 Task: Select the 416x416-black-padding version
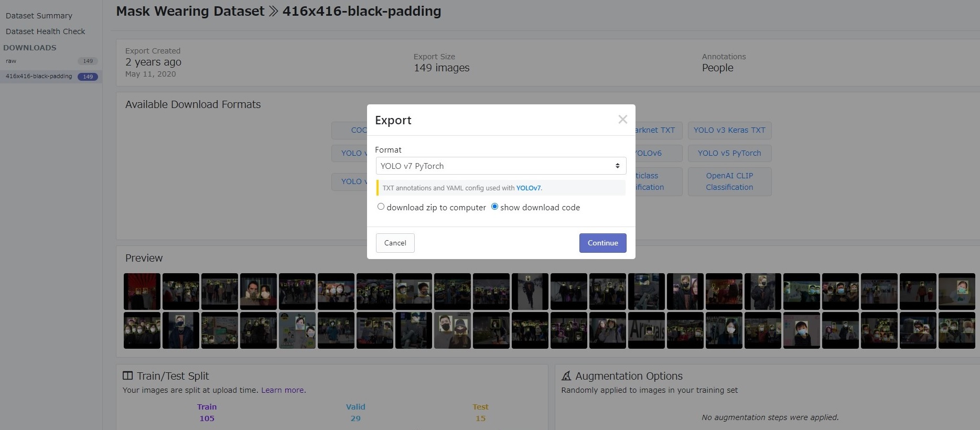coord(39,76)
